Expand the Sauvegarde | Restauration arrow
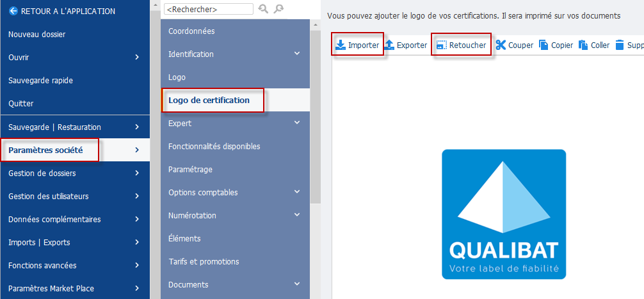This screenshot has width=644, height=299. 138,127
